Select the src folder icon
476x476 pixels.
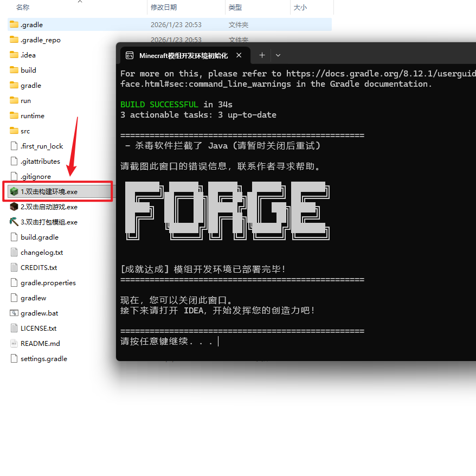click(x=14, y=131)
